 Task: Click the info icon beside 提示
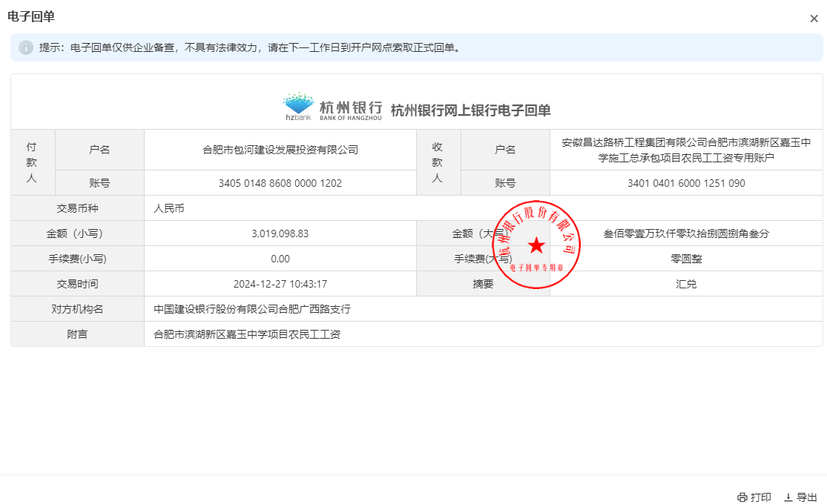click(26, 47)
